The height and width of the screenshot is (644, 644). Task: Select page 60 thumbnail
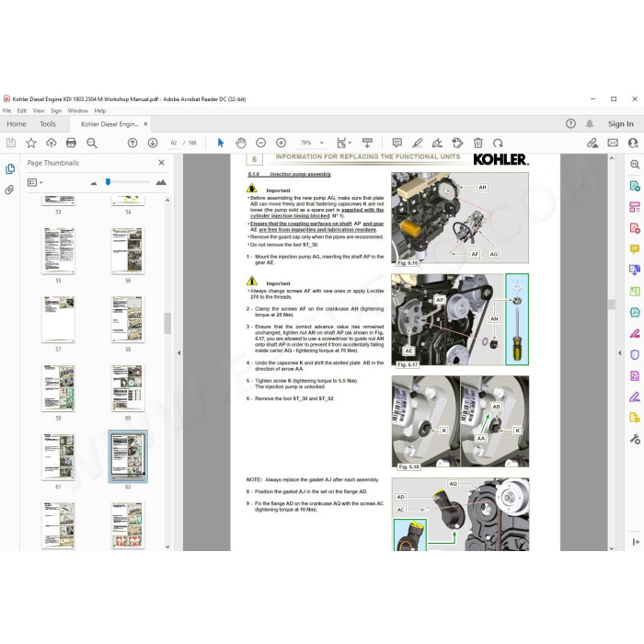pyautogui.click(x=128, y=388)
